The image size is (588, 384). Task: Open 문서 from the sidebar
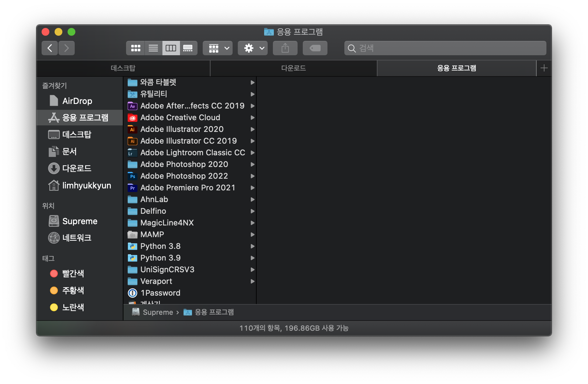[x=80, y=151]
